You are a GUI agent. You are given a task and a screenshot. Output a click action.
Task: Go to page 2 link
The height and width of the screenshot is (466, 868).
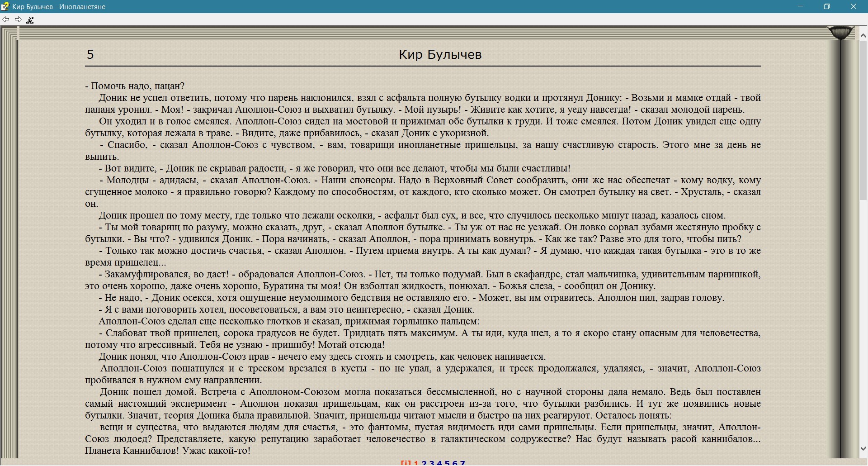click(424, 463)
